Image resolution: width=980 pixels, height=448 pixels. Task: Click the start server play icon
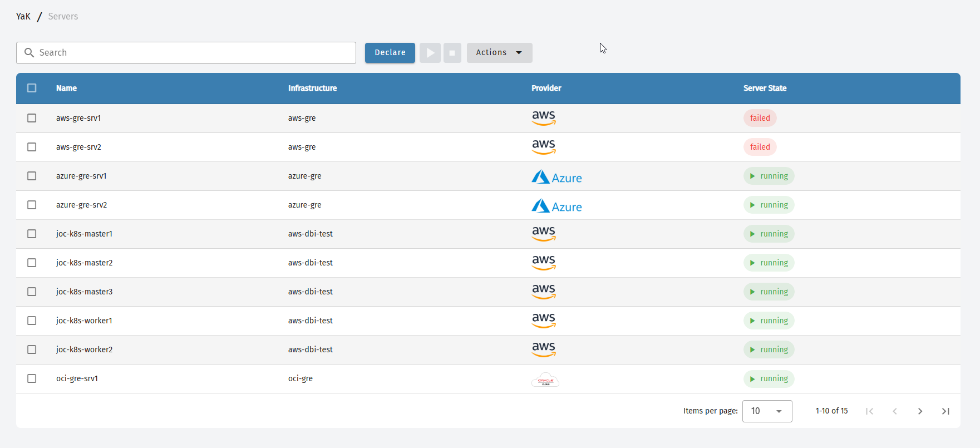click(x=430, y=53)
